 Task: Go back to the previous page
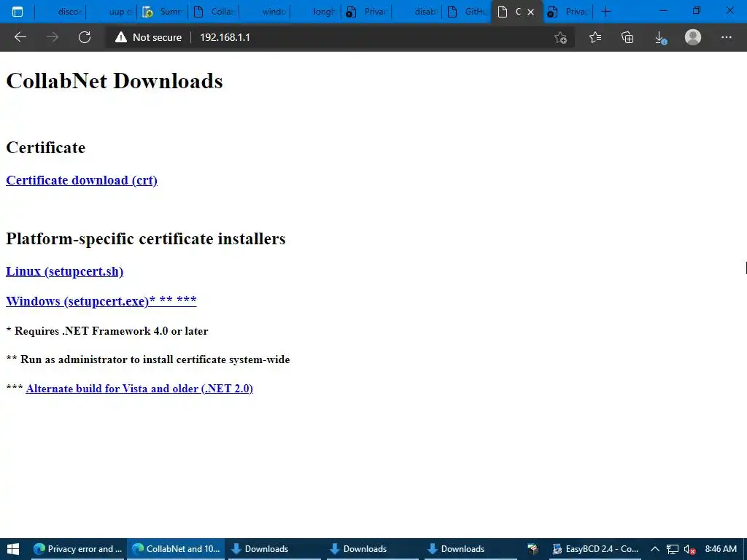tap(20, 37)
